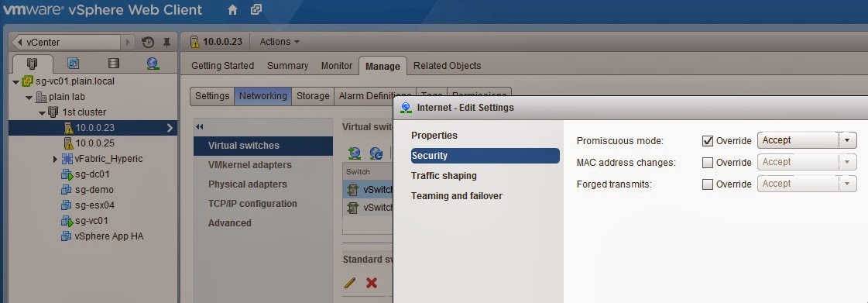Select Teaming and failover section
Viewport: 868px width, 303px height.
click(x=457, y=196)
